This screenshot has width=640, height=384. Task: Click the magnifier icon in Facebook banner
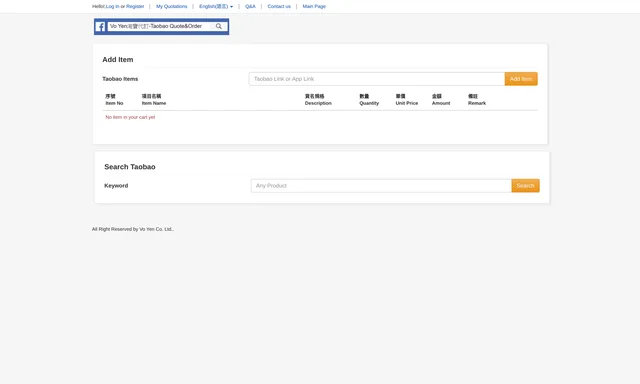(x=219, y=26)
